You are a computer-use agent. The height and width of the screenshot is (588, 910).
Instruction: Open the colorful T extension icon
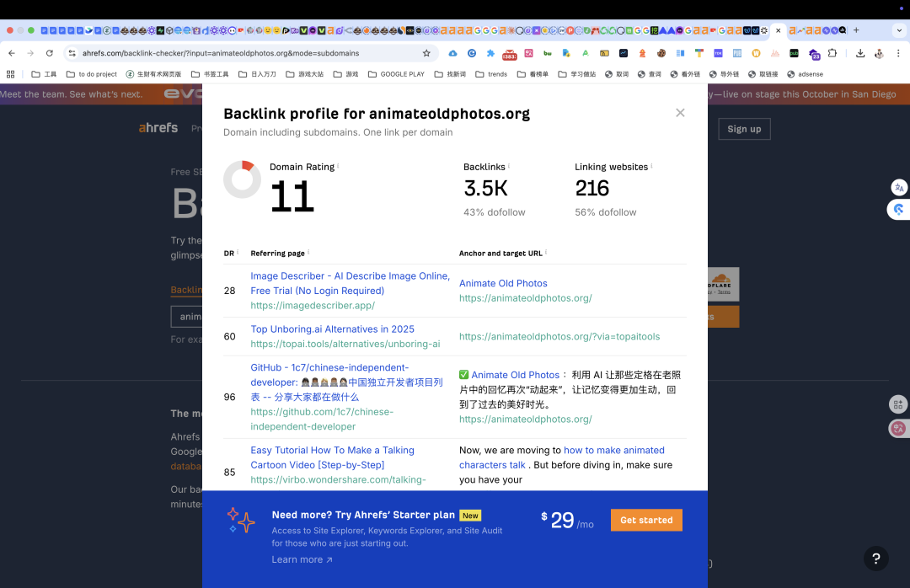point(699,53)
